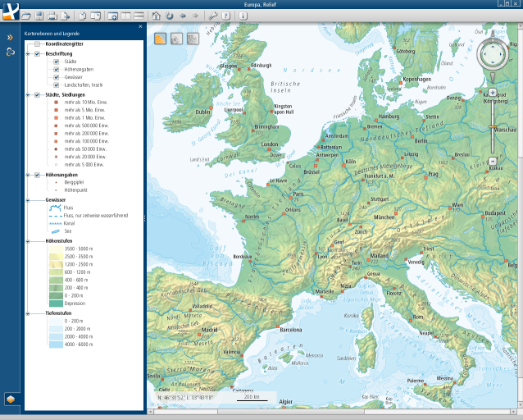This screenshot has height=420, width=523.
Task: Collapse the Städte, Siedlungen group
Action: [x=29, y=95]
